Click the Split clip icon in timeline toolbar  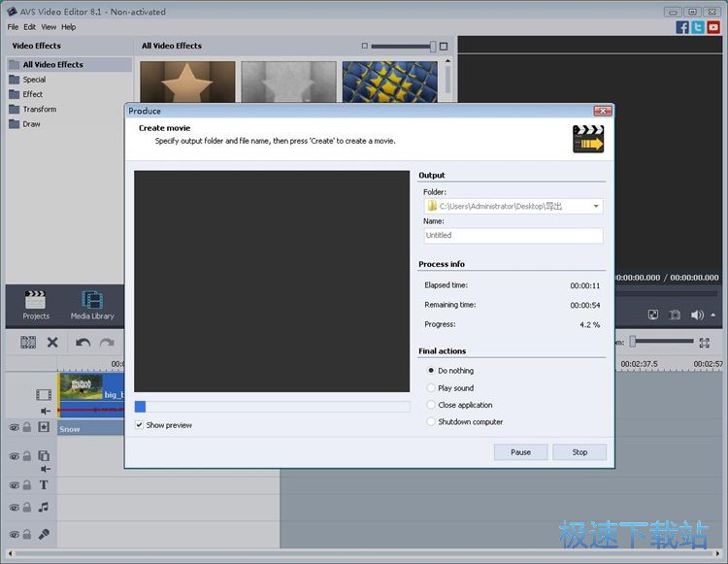(28, 343)
